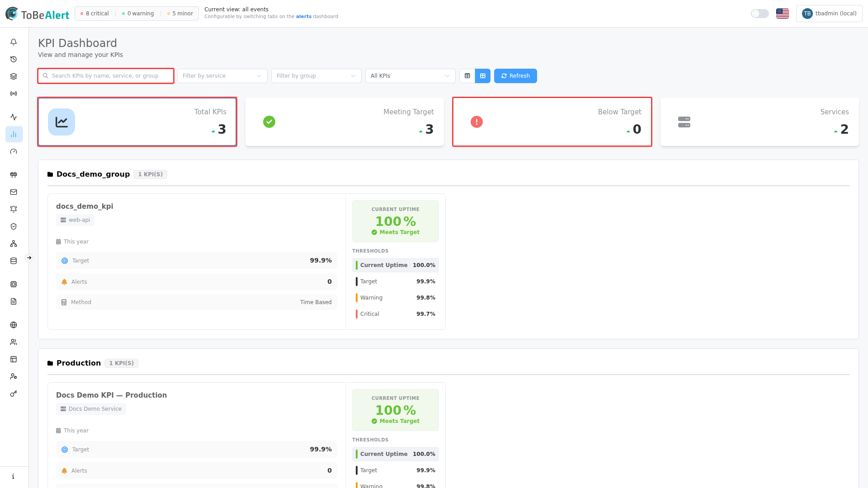Click the 5 minor status indicator
The height and width of the screenshot is (488, 868).
(x=180, y=14)
